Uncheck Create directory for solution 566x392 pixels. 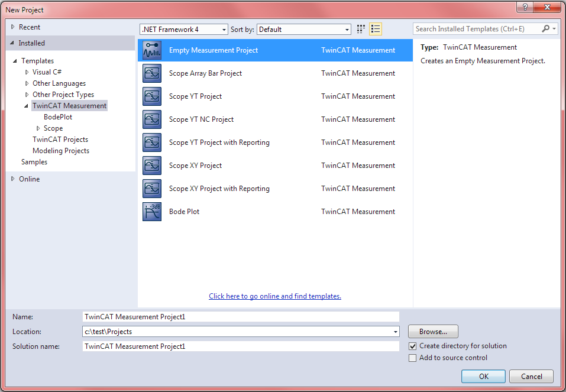(x=413, y=346)
